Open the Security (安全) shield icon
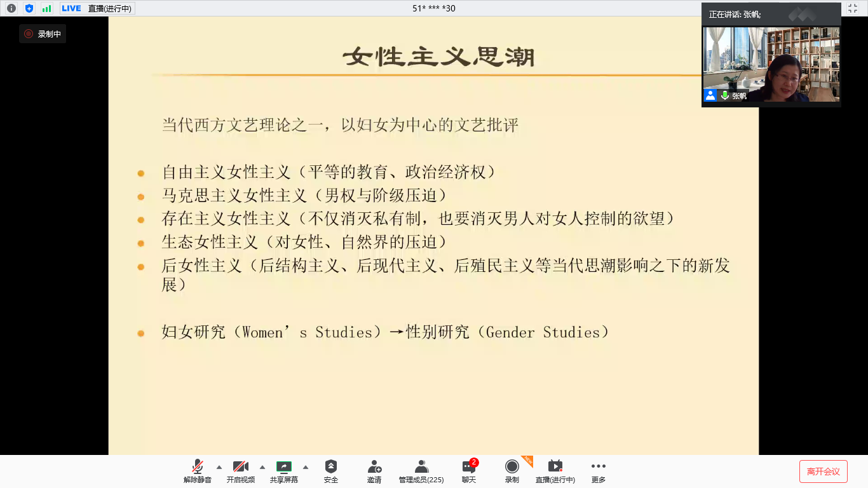This screenshot has height=488, width=868. [330, 471]
